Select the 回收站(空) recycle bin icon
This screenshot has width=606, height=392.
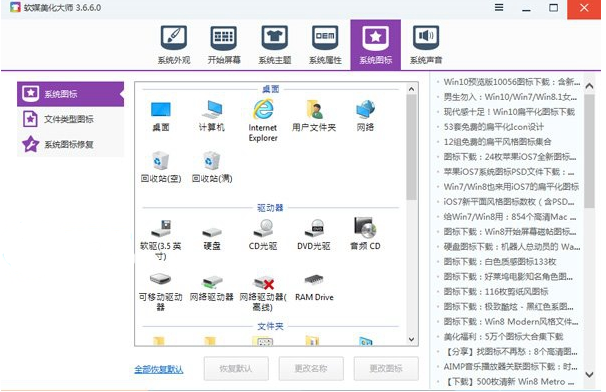[161, 167]
